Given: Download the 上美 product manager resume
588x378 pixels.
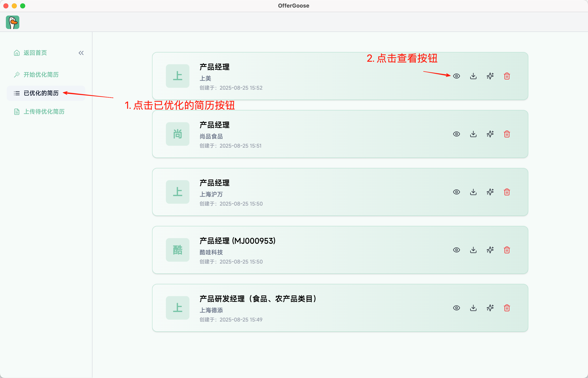Looking at the screenshot, I should coord(473,76).
